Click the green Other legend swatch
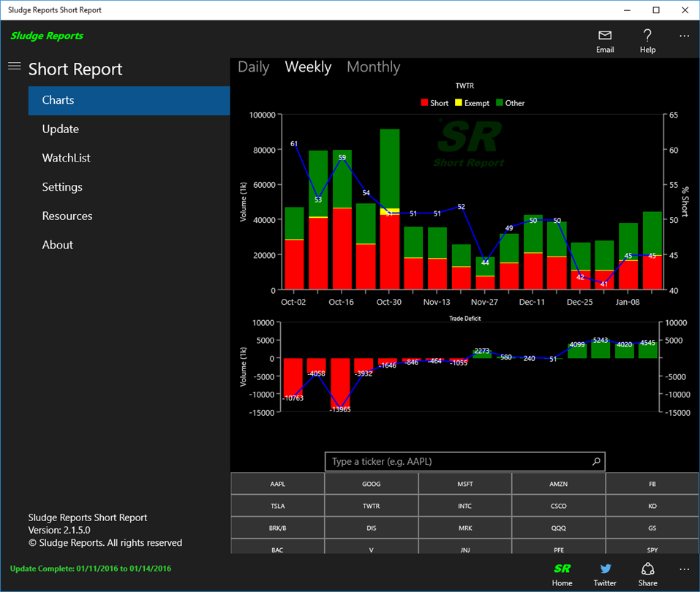Screen dimensions: 700x592 tap(500, 102)
